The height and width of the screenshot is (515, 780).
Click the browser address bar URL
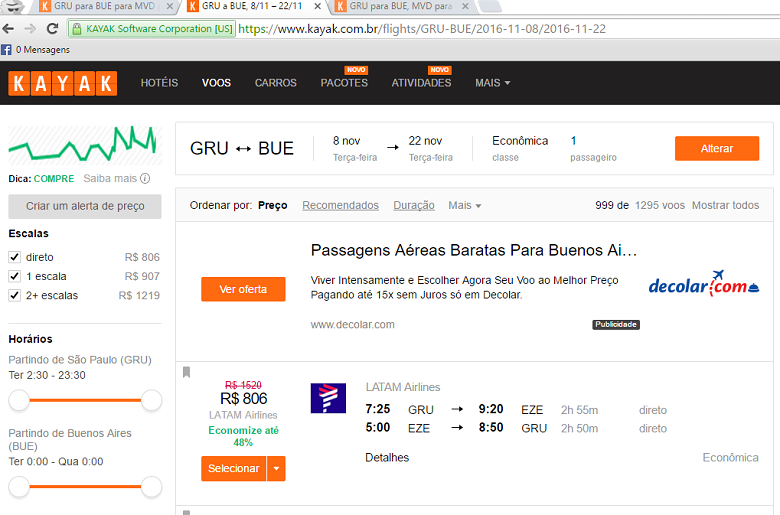422,29
